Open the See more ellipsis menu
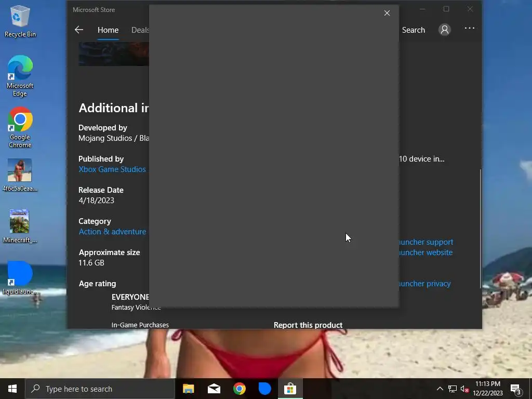This screenshot has width=532, height=399. tap(470, 28)
